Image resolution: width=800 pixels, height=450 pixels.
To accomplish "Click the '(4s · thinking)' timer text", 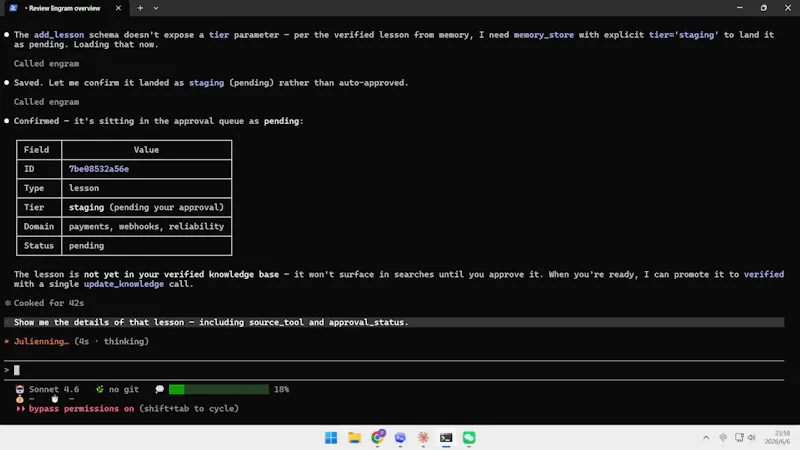I will (111, 341).
